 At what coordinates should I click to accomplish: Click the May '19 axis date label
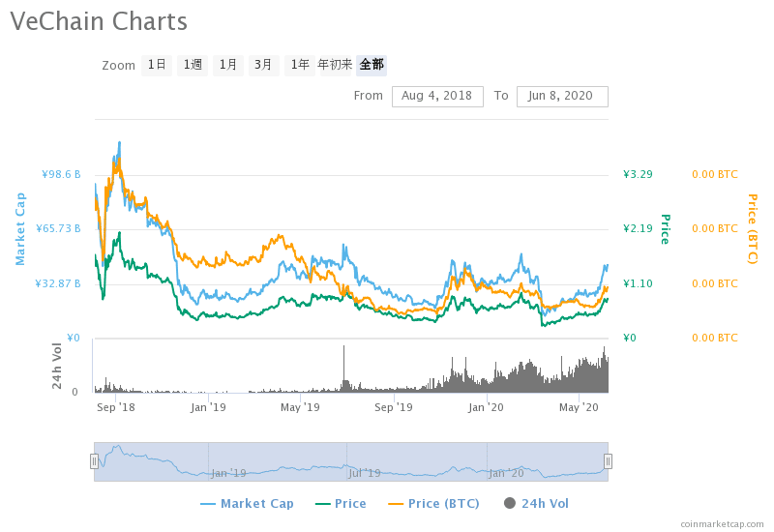coord(300,407)
